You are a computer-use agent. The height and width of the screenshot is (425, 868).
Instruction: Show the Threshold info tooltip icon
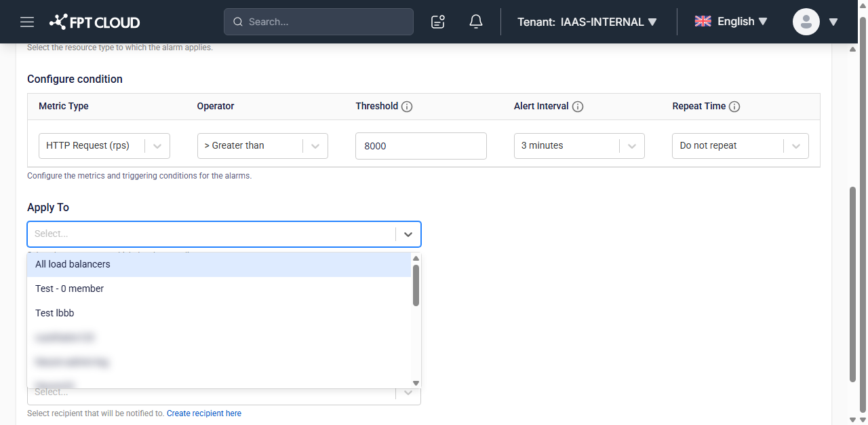click(407, 107)
